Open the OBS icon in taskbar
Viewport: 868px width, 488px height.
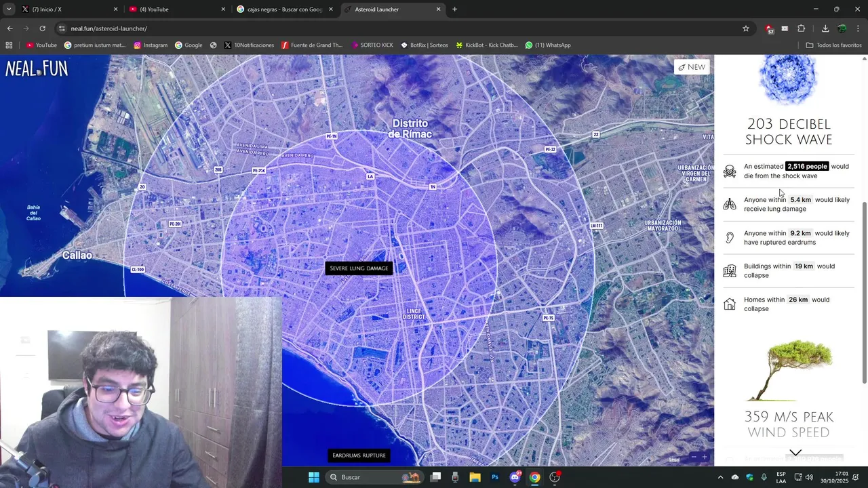(x=555, y=477)
